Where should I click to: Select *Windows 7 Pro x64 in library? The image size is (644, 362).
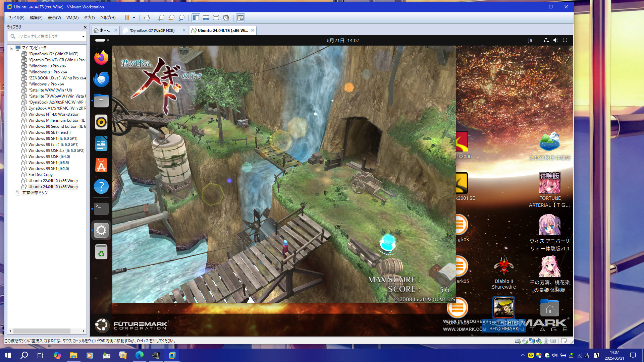click(x=46, y=84)
